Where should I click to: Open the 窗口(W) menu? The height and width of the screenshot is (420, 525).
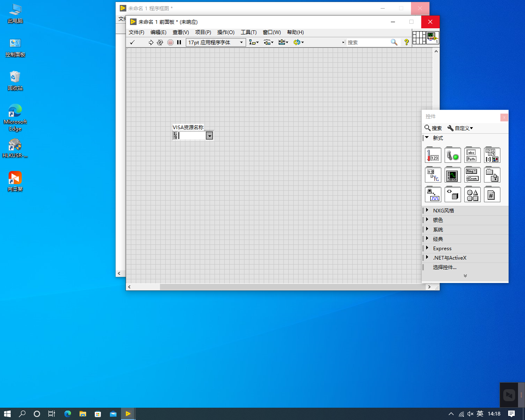click(272, 32)
